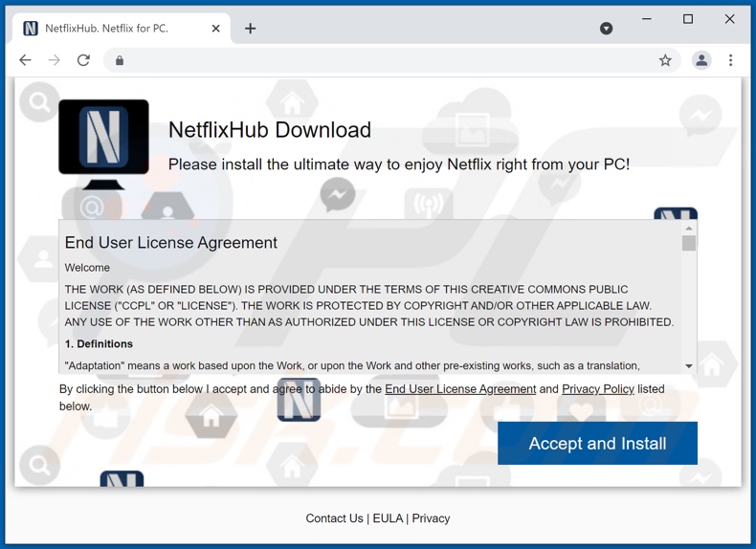Click the NetflixHub Download heading
Image resolution: width=756 pixels, height=549 pixels.
(x=270, y=130)
